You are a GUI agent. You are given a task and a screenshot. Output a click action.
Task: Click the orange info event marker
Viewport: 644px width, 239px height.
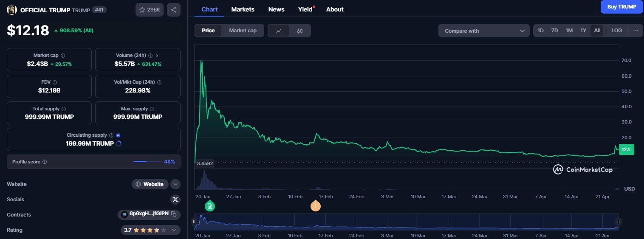[315, 206]
